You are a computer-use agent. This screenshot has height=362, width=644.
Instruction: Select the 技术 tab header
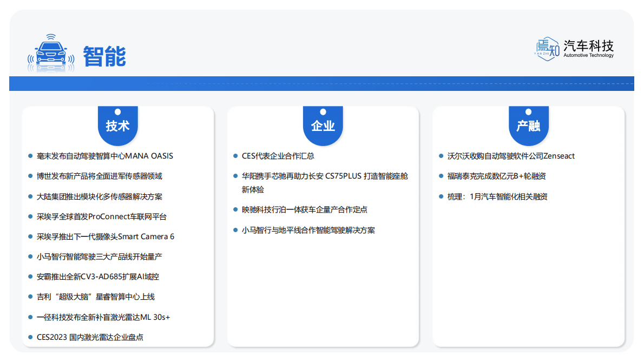coord(117,126)
